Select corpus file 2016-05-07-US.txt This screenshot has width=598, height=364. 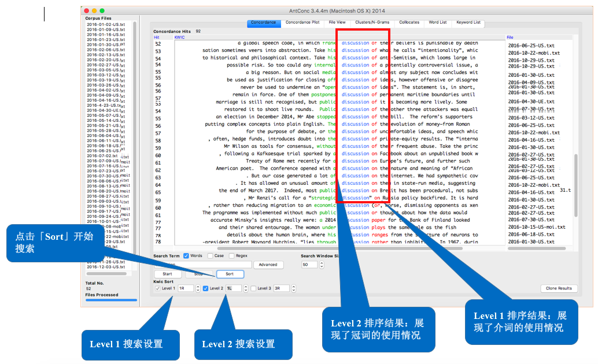[106, 115]
